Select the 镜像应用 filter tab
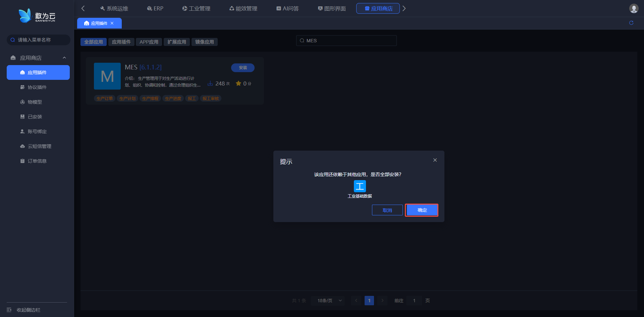 (205, 42)
